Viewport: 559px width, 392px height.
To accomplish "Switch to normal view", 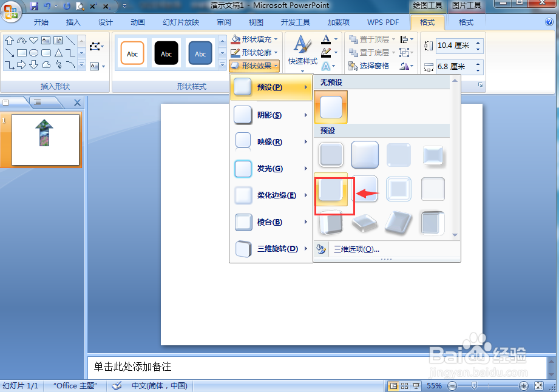I will click(393, 385).
